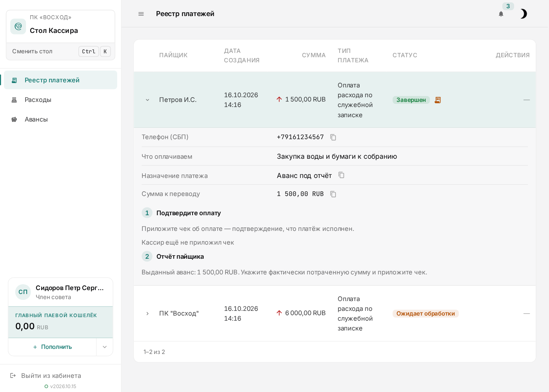Open the Сидоров Петр user profile card
The width and height of the screenshot is (549, 392).
click(x=60, y=292)
